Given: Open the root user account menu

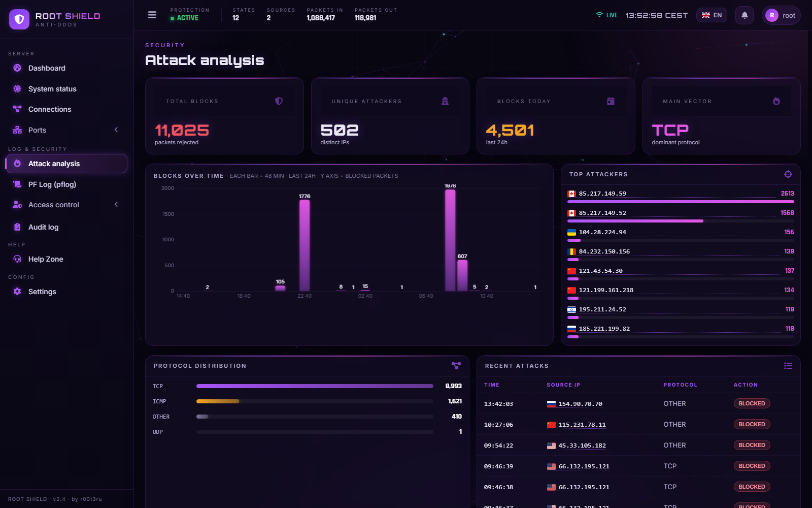Looking at the screenshot, I should (781, 15).
